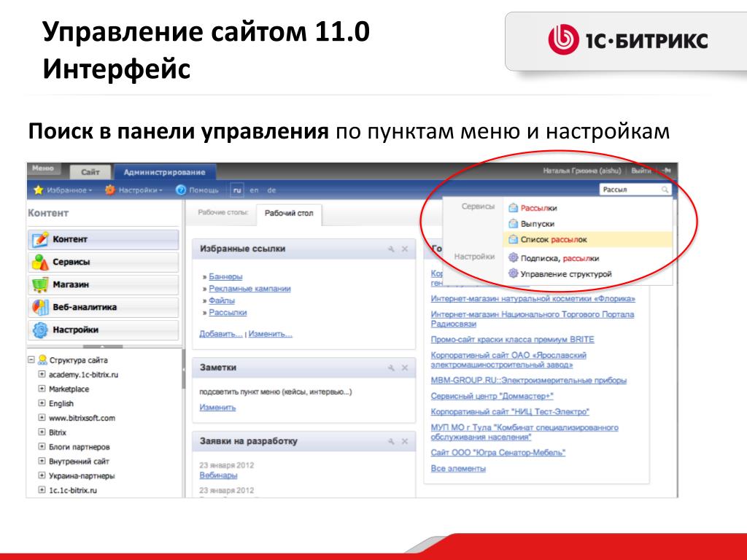Click the Сервисы shapes icon
Image resolution: width=747 pixels, height=560 pixels.
coord(40,262)
